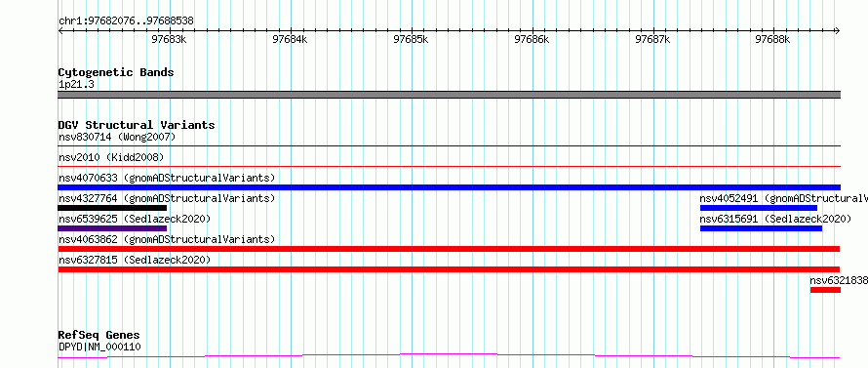Viewport: 868px width, 368px height.
Task: Click the 97686k ruler tick label
Action: (532, 39)
